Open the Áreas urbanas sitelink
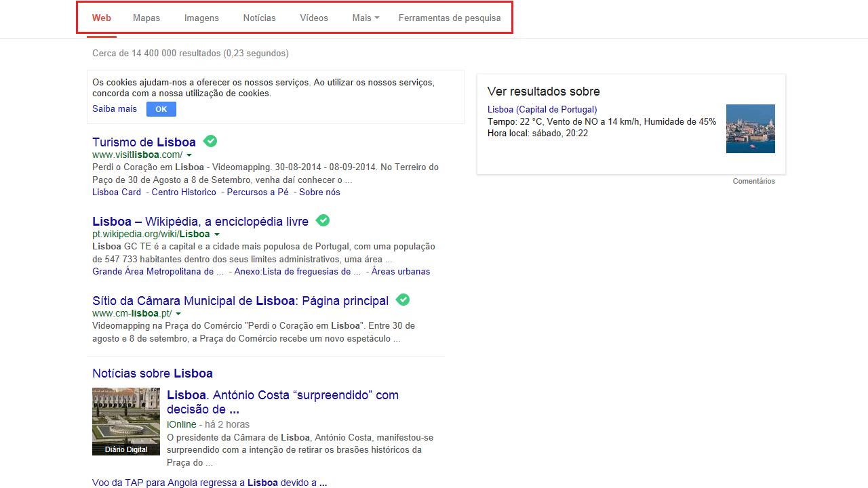The image size is (868, 488). [401, 272]
